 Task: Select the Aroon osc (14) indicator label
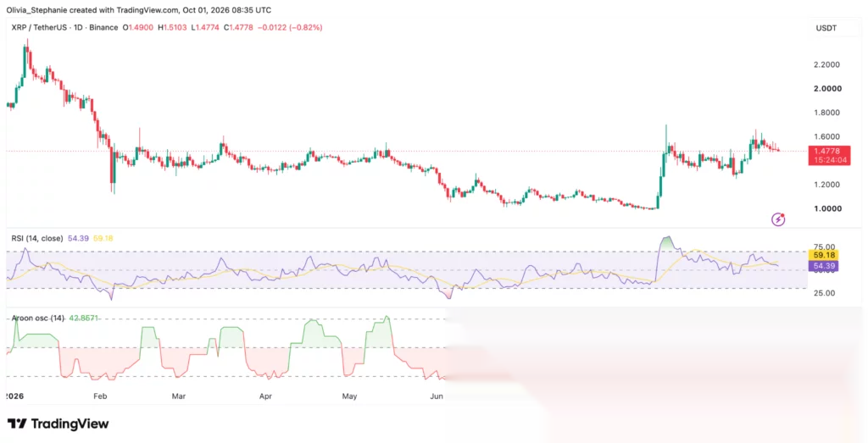(x=37, y=318)
